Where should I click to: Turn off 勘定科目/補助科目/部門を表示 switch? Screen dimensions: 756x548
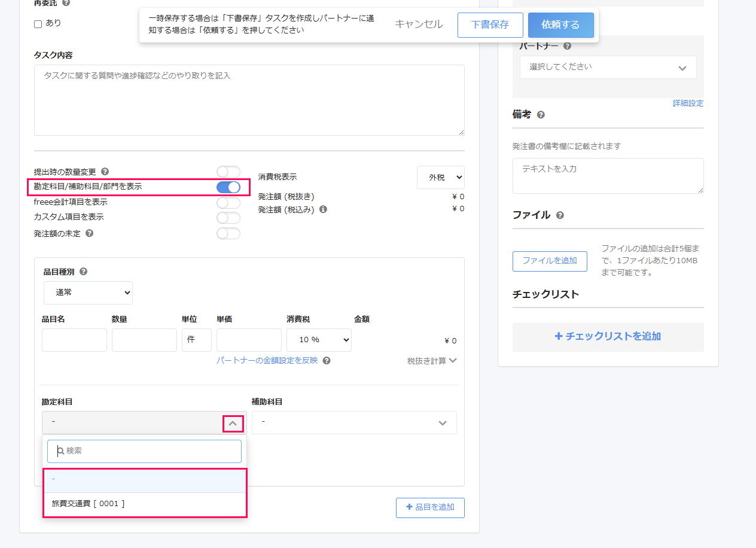(228, 187)
